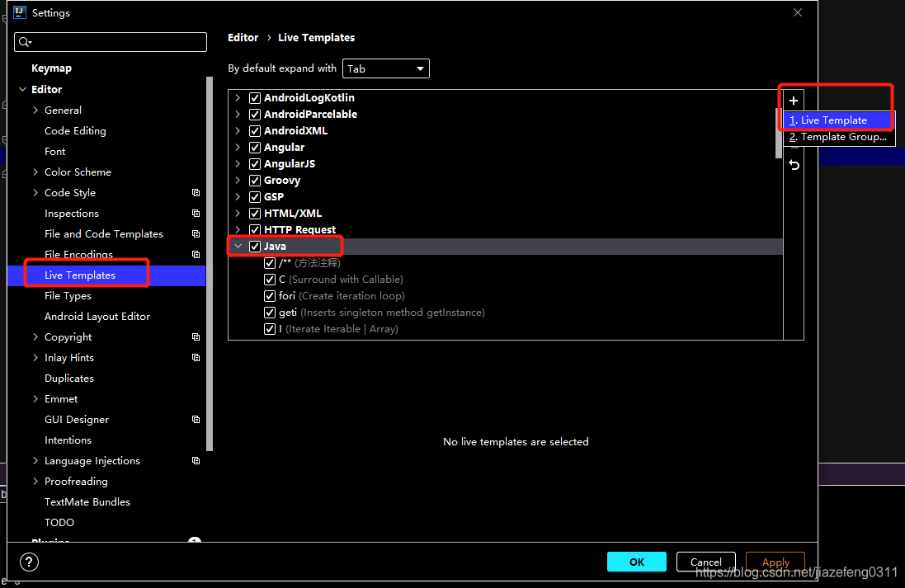Image resolution: width=905 pixels, height=588 pixels.
Task: Click the Editor breadcrumb link
Action: click(243, 37)
